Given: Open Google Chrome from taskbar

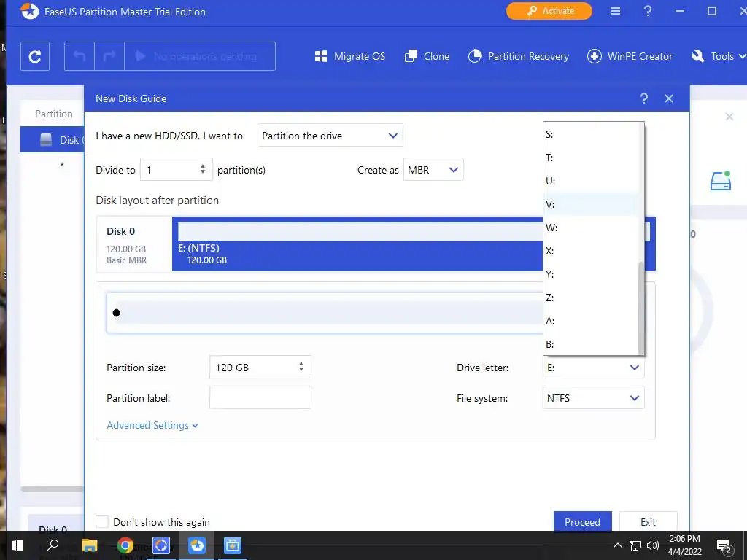Looking at the screenshot, I should click(x=125, y=545).
